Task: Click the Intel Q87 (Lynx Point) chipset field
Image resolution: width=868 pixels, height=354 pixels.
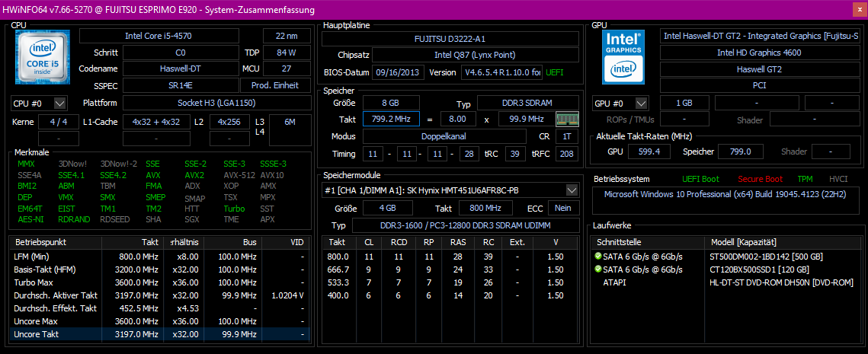Action: 476,56
